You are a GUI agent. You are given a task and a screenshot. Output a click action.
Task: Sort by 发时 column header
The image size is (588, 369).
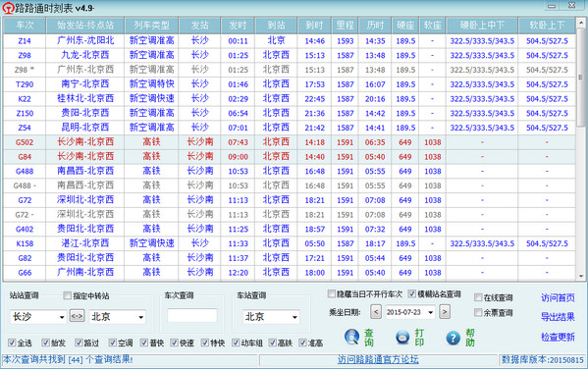coord(238,26)
